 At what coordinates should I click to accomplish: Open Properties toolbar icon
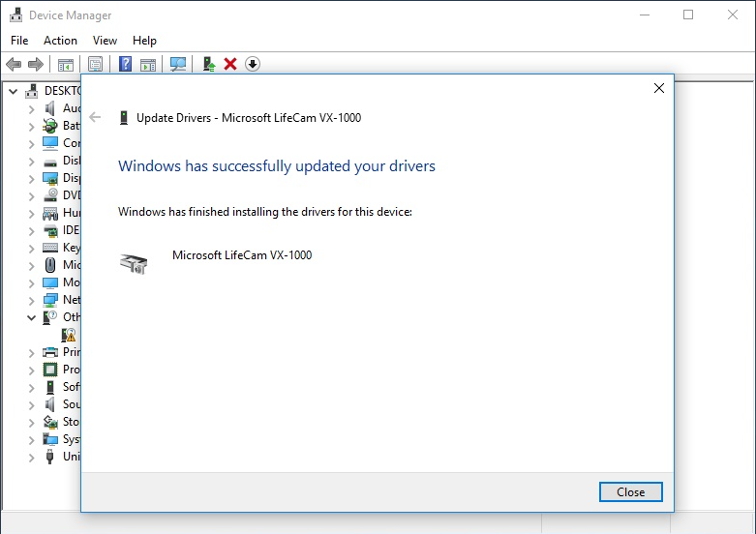click(96, 64)
